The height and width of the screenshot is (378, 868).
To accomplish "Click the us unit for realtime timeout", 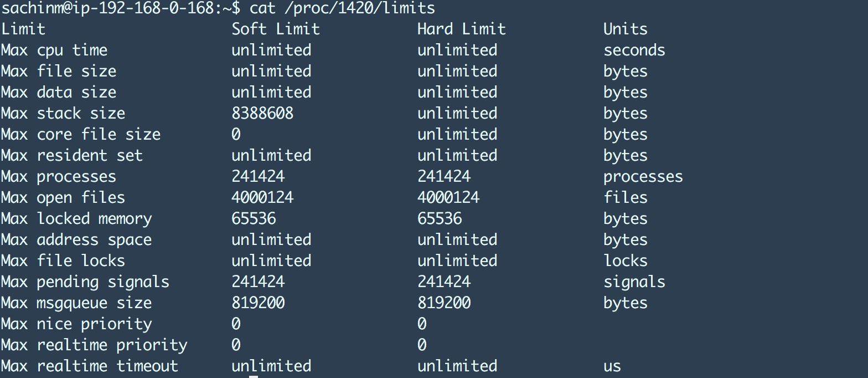I will 612,366.
